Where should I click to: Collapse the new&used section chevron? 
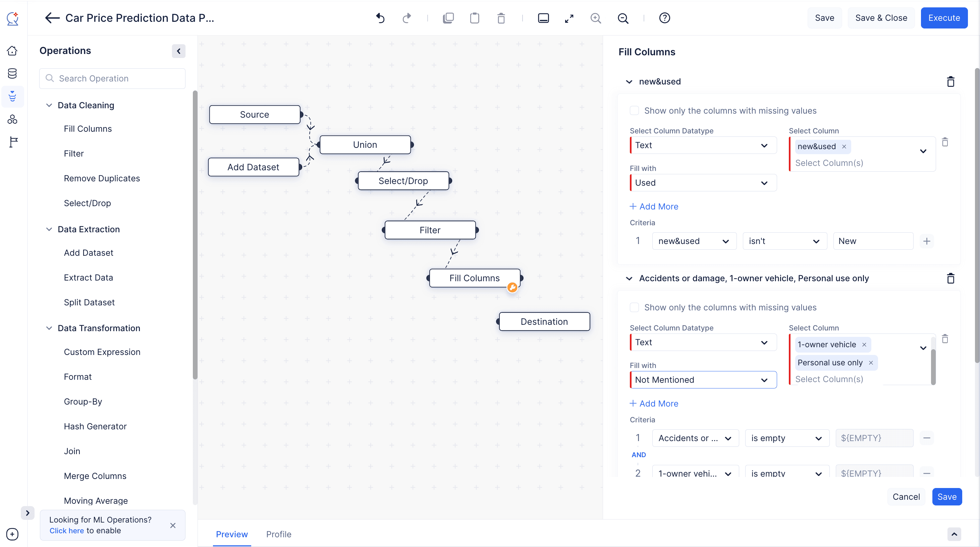pyautogui.click(x=629, y=81)
